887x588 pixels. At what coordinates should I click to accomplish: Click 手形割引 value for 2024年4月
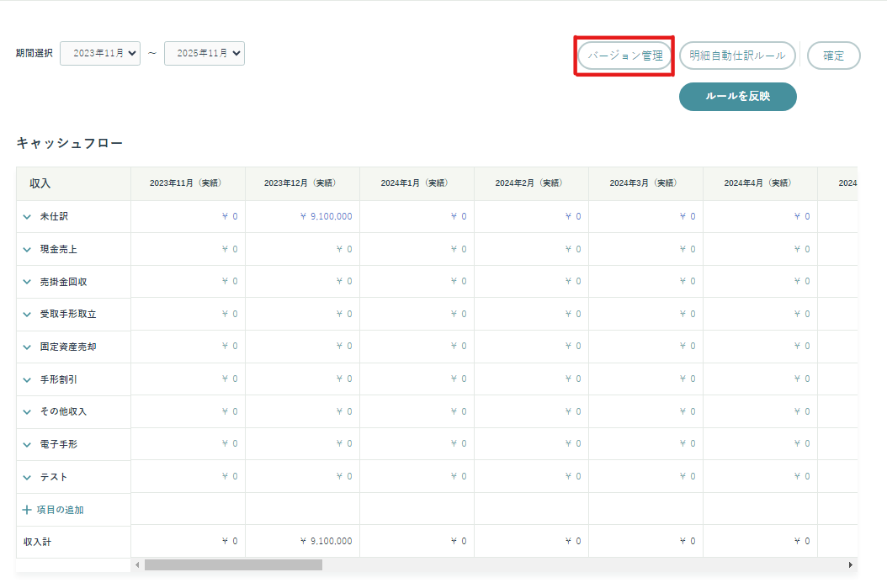[x=802, y=379]
